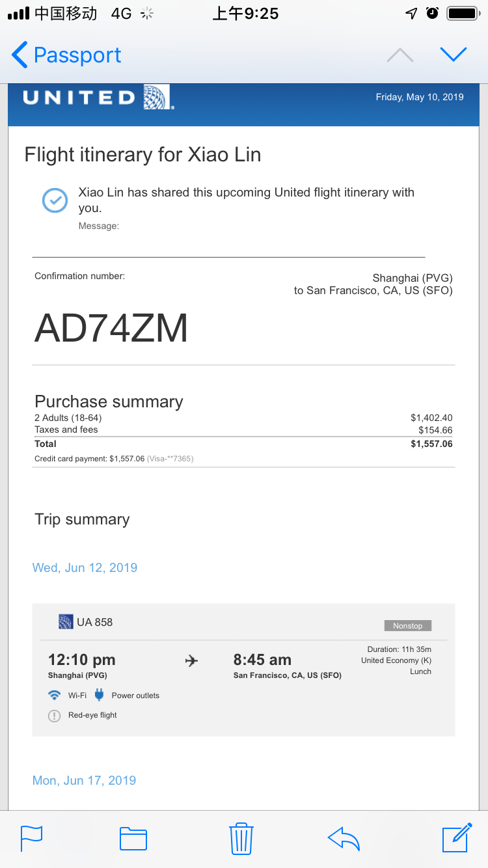Image resolution: width=488 pixels, height=868 pixels.
Task: Go back to Passport mailbox
Action: pyautogui.click(x=66, y=55)
